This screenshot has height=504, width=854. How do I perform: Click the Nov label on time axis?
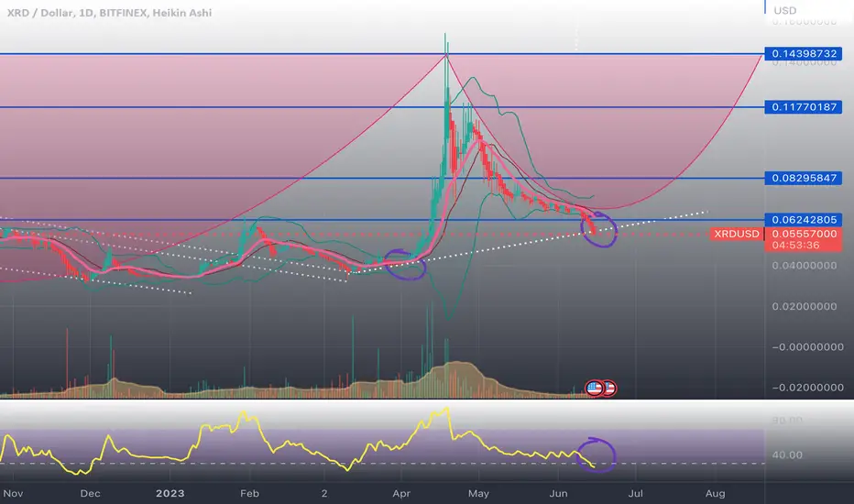point(13,493)
